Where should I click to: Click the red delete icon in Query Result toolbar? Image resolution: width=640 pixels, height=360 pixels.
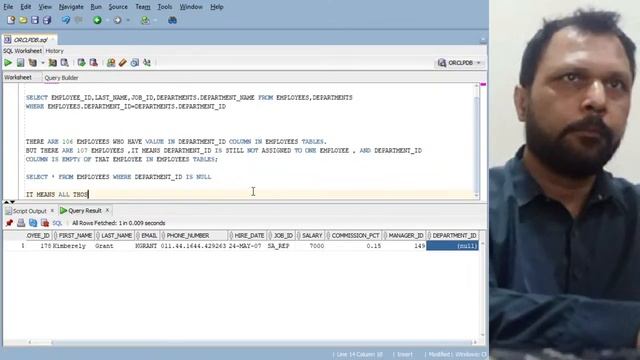click(45, 223)
